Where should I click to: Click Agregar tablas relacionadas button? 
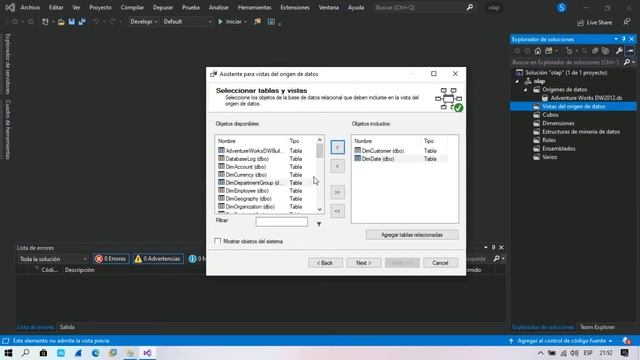click(x=412, y=235)
